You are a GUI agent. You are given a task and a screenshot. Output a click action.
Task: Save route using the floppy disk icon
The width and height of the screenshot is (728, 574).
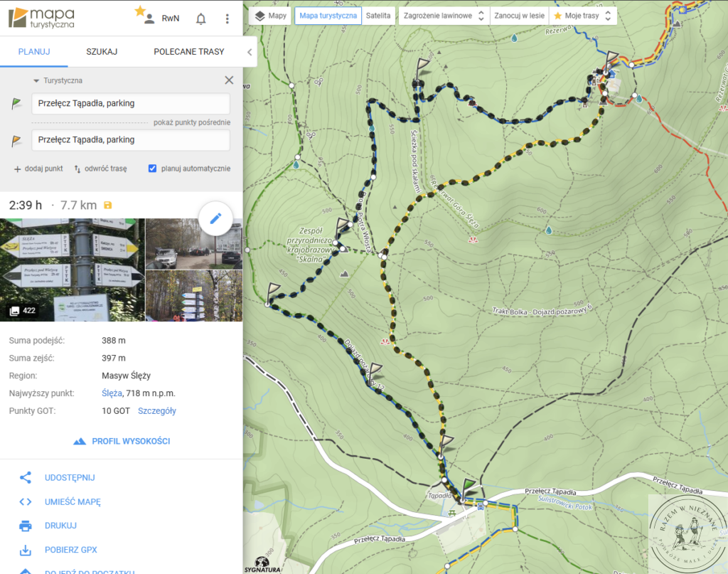(x=108, y=206)
